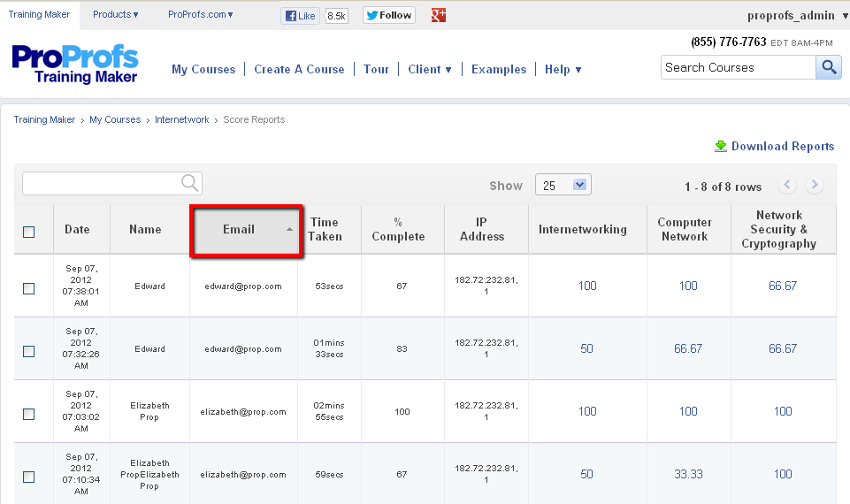Switch to the Training Maker tab
850x504 pixels.
(38, 14)
